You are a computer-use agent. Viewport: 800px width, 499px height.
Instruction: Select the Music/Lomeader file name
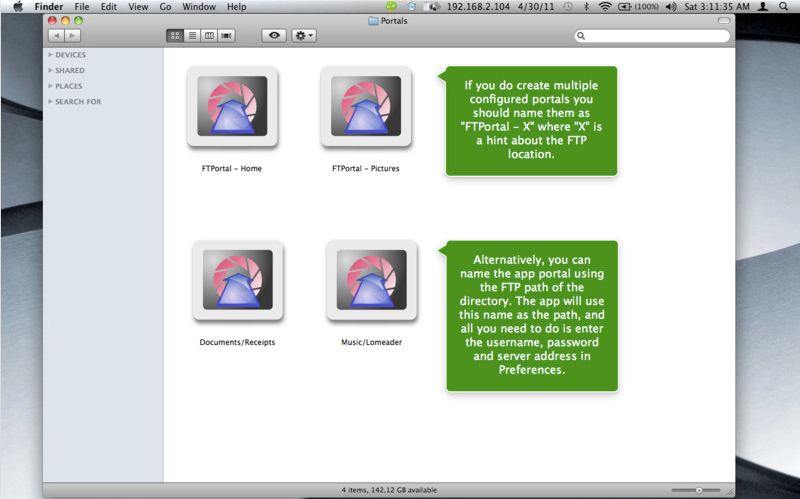coord(371,342)
